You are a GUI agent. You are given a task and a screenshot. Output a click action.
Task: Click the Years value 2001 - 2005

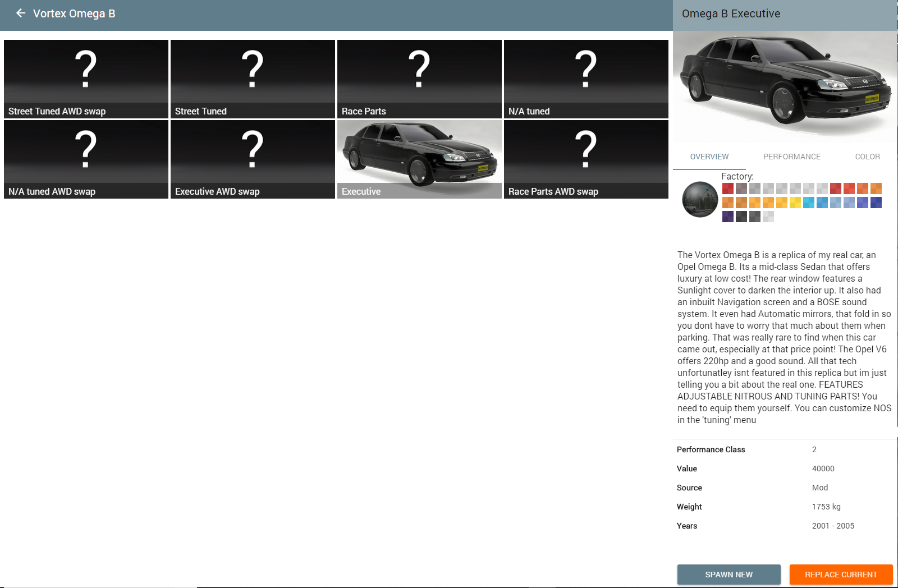[x=833, y=526]
